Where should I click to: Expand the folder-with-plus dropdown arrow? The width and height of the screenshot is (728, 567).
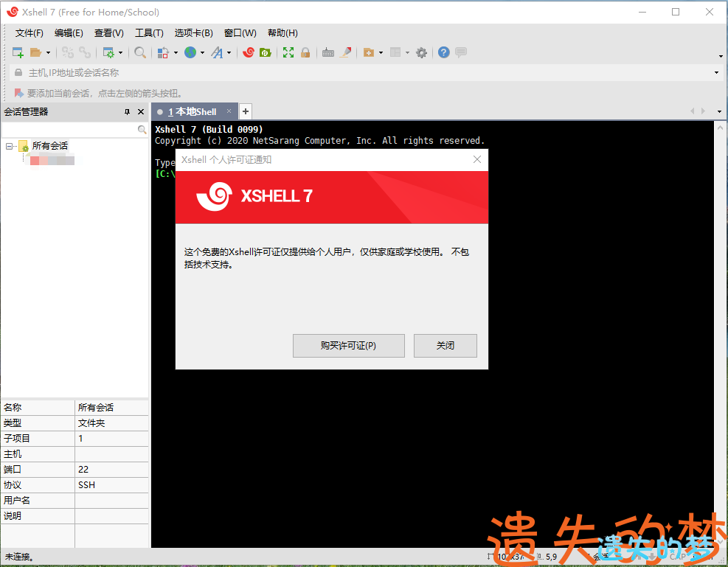(381, 53)
